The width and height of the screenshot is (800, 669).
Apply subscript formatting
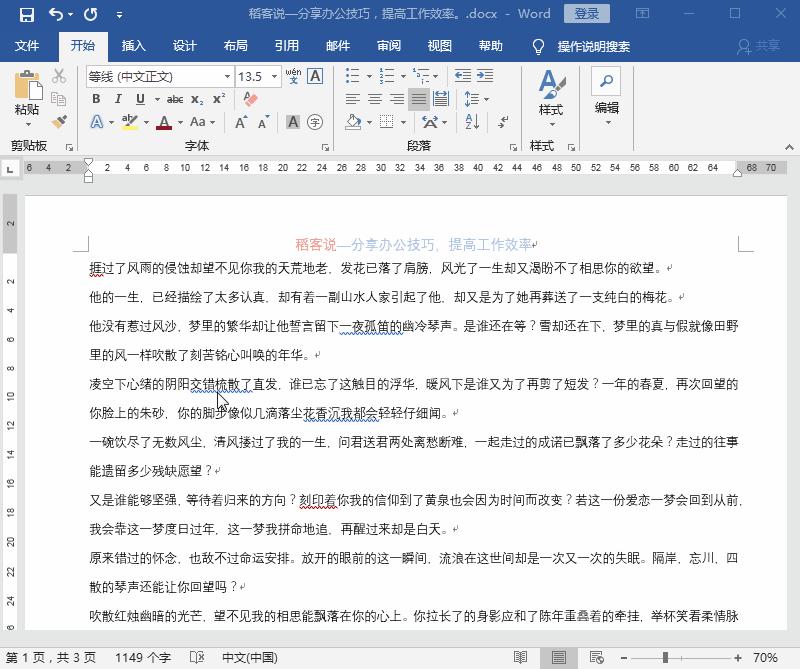pyautogui.click(x=197, y=98)
